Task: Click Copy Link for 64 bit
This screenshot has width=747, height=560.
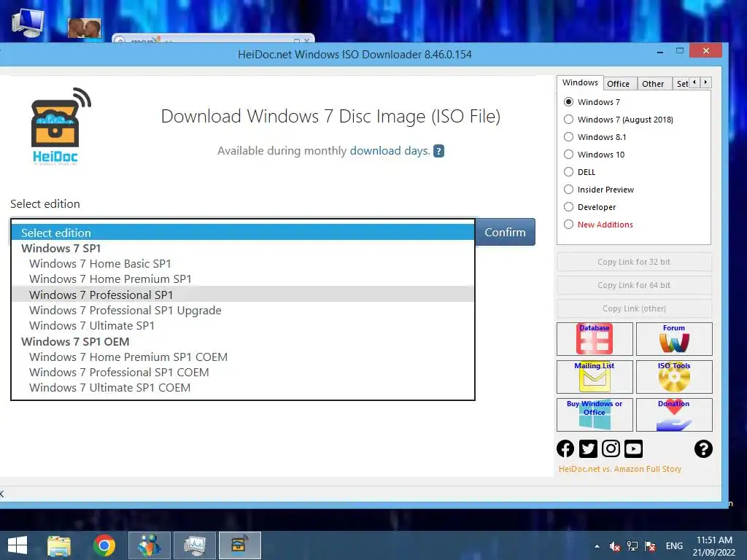Action: pos(634,285)
